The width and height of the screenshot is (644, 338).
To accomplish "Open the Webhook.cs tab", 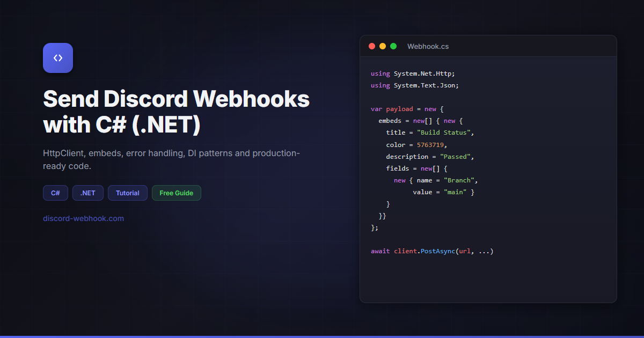I will coord(428,46).
